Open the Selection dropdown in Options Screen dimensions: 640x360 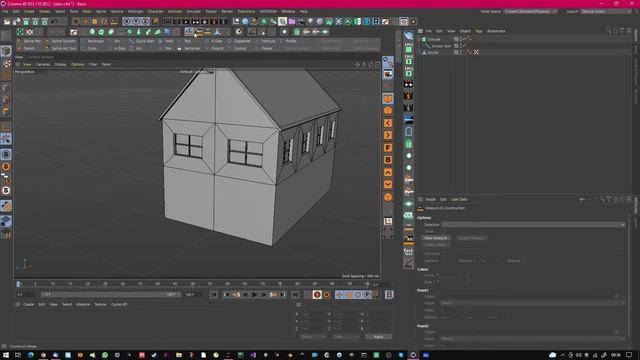click(x=533, y=224)
